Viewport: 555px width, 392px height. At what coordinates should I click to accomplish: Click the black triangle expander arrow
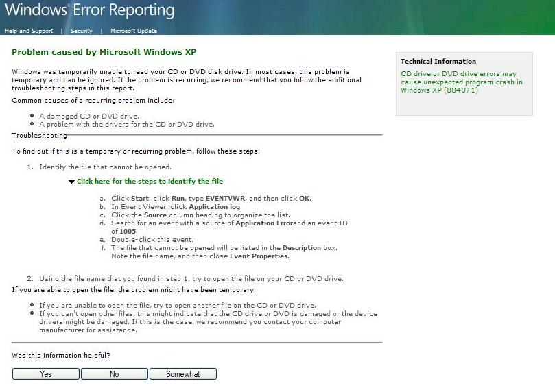71,182
